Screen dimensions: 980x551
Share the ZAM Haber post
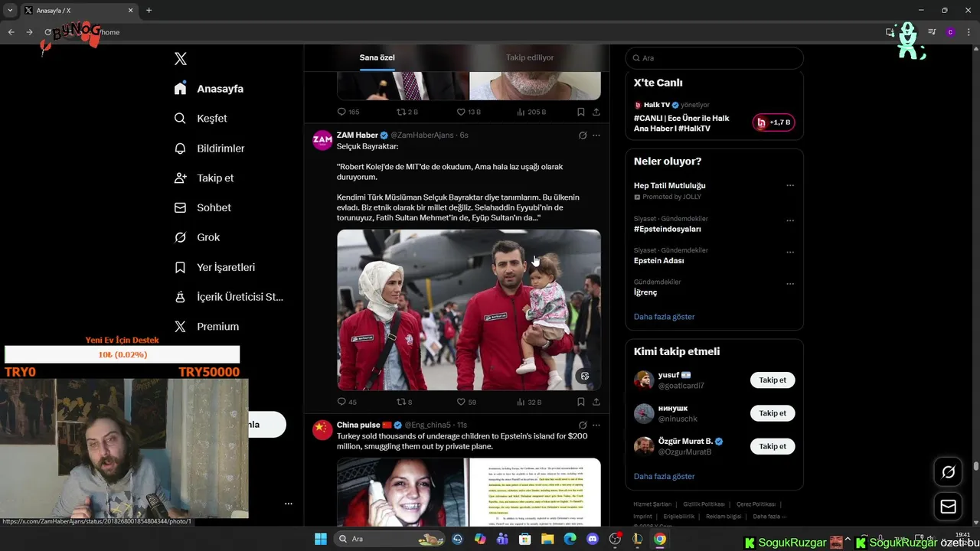(596, 402)
